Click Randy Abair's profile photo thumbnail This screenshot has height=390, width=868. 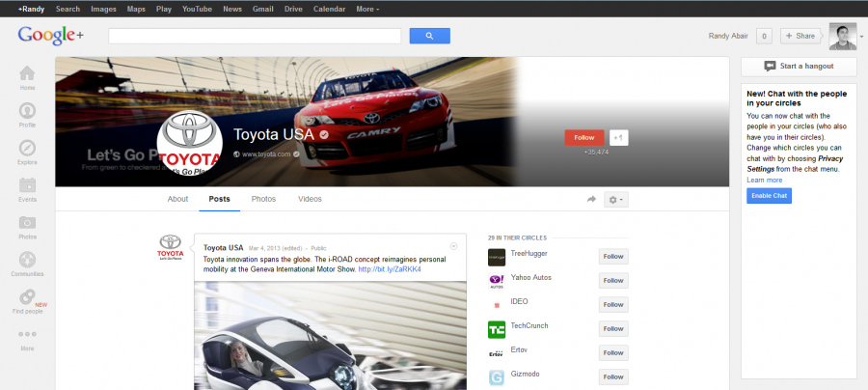(843, 36)
